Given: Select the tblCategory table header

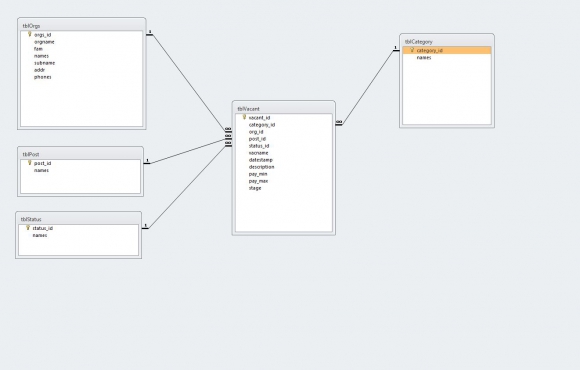Looking at the screenshot, I should [447, 42].
